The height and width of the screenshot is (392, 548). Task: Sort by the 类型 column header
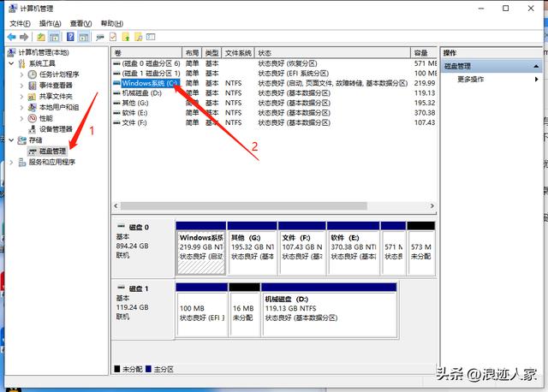click(211, 53)
